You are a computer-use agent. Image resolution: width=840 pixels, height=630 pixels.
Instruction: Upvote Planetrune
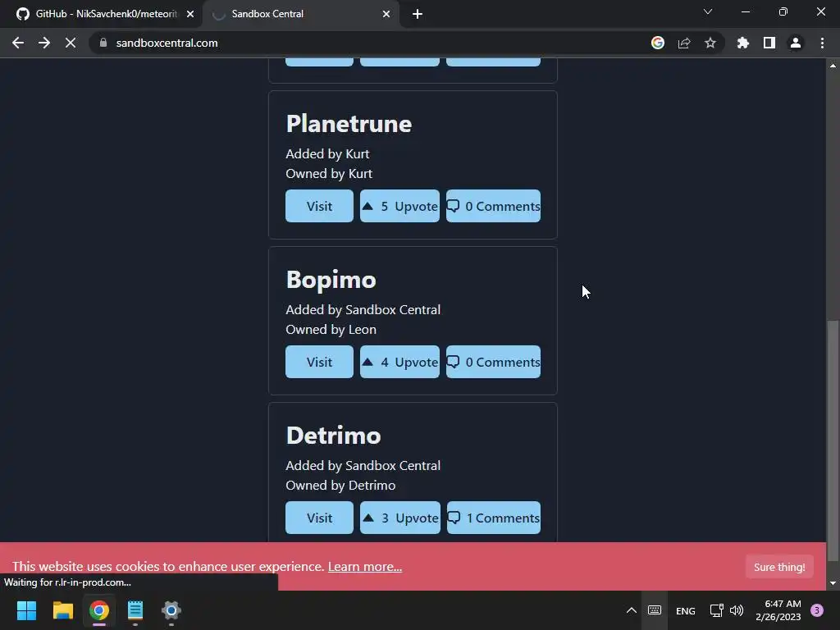(x=399, y=206)
